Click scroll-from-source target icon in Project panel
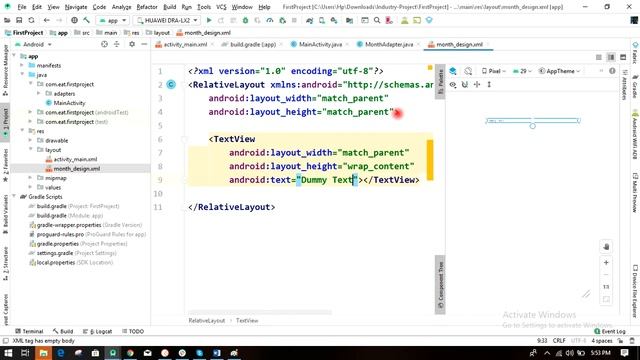The height and width of the screenshot is (360, 640). pos(104,44)
